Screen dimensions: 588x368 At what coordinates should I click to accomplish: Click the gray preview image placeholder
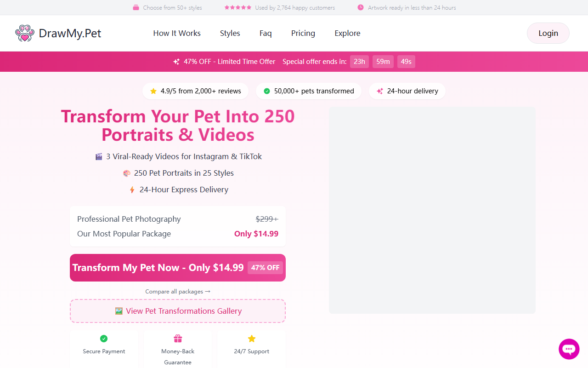pos(432,210)
